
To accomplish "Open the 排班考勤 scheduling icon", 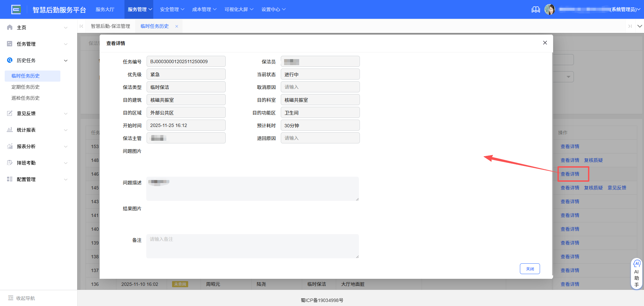I will click(x=9, y=163).
